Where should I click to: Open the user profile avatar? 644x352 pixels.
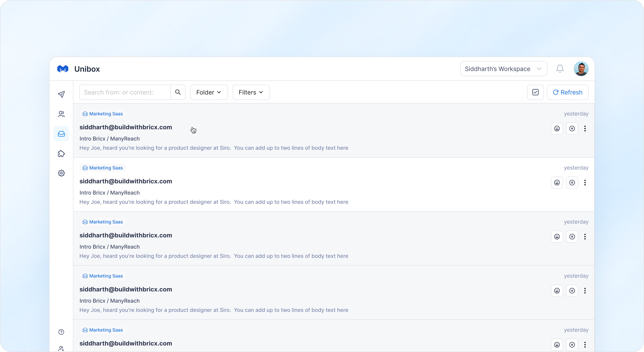point(581,69)
